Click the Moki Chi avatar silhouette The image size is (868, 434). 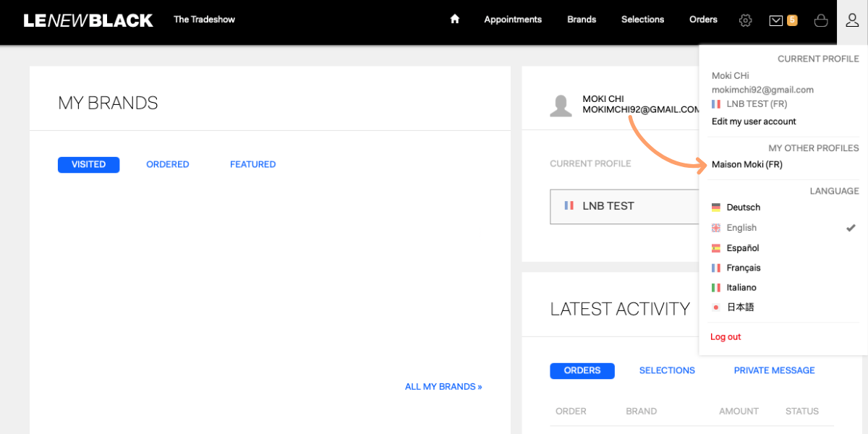pyautogui.click(x=561, y=106)
